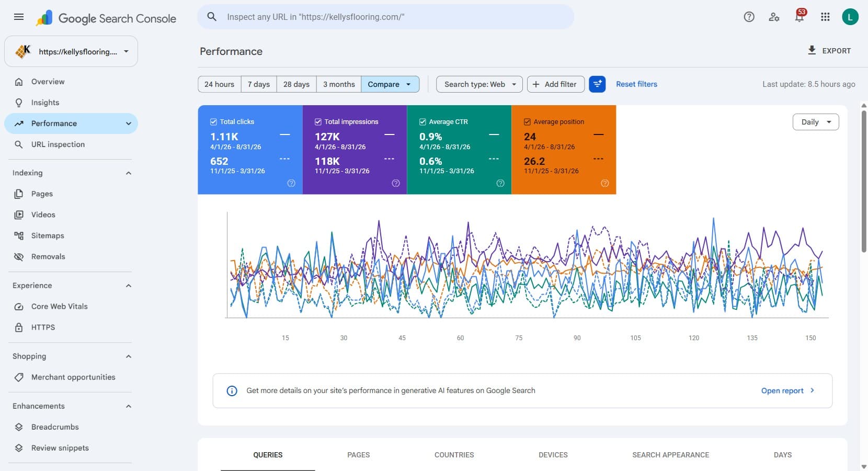Image resolution: width=868 pixels, height=471 pixels.
Task: Open the Google apps grid
Action: pos(825,17)
